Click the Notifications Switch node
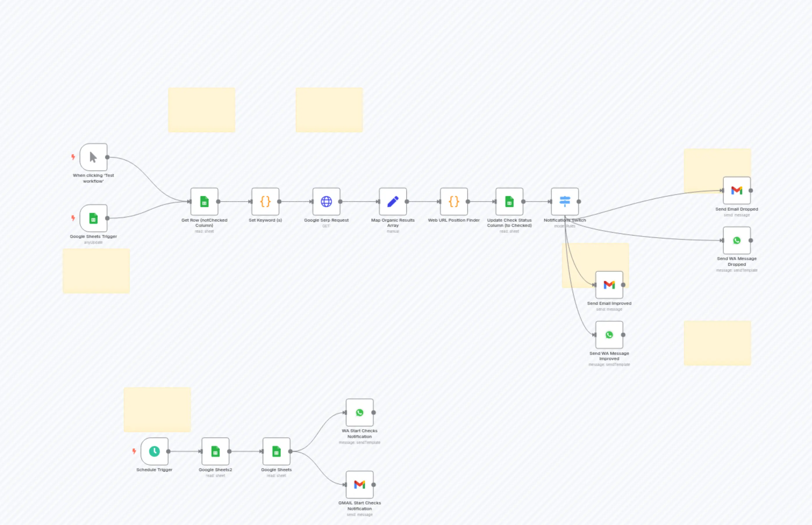 [564, 202]
